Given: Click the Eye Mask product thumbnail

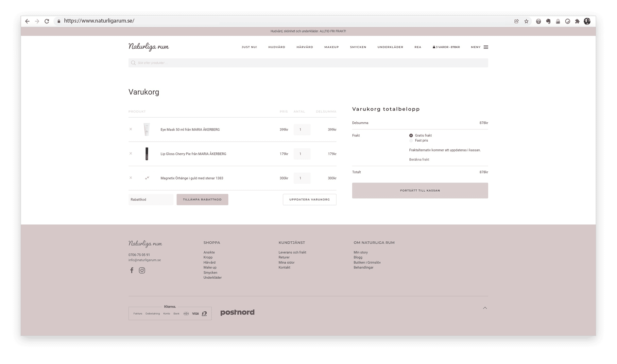Looking at the screenshot, I should click(x=147, y=130).
